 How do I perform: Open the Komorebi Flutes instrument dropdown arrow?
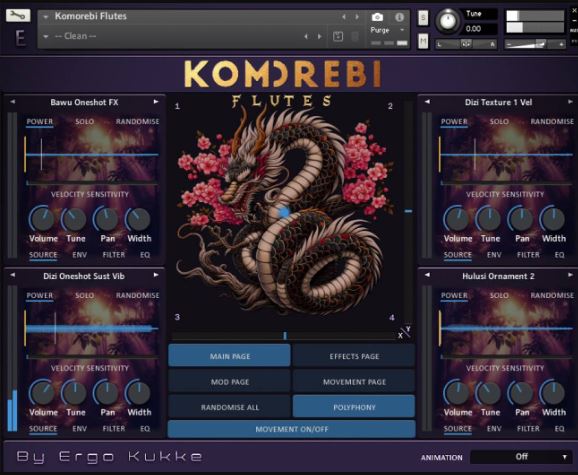[46, 17]
